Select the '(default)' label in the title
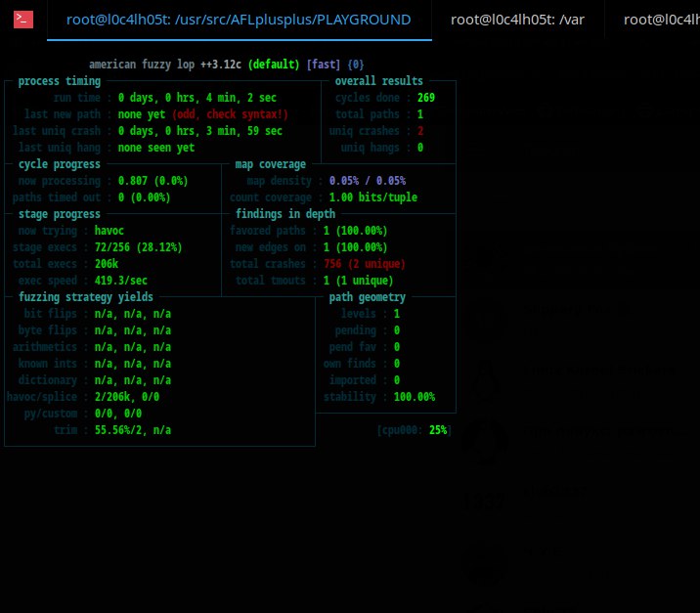This screenshot has height=613, width=700. (x=274, y=65)
